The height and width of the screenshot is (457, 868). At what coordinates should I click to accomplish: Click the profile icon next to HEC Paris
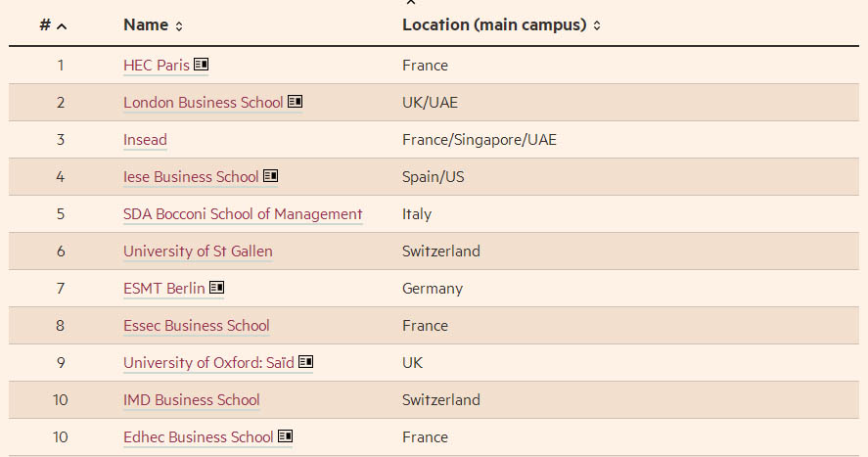[x=201, y=65]
